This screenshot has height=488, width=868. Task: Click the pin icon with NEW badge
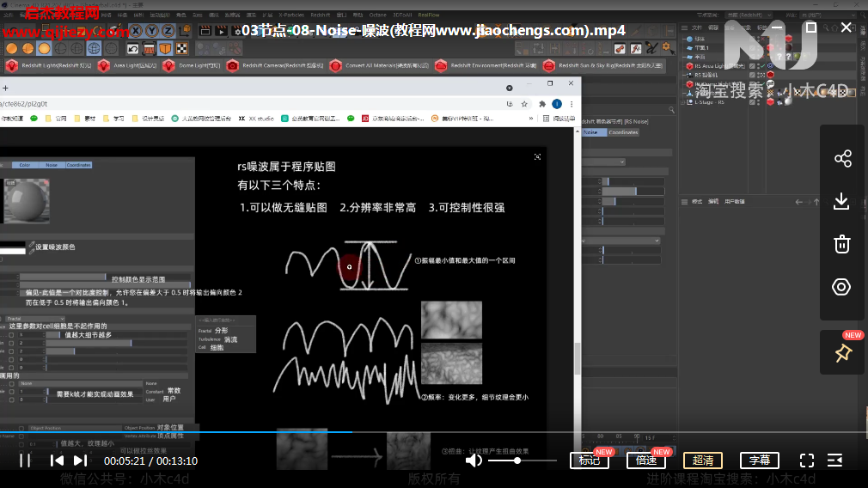(843, 353)
